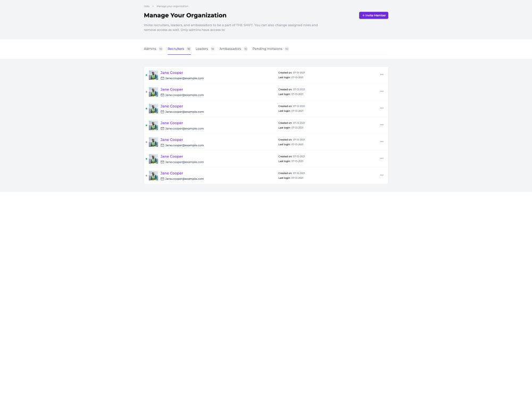
Task: Open the more-options menu in the first row
Action: 381,74
